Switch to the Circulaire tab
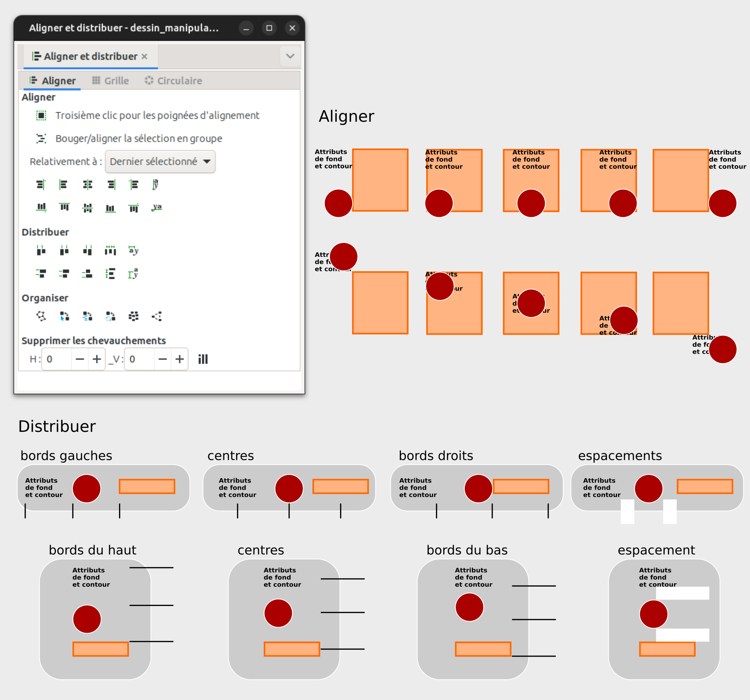 coord(173,80)
